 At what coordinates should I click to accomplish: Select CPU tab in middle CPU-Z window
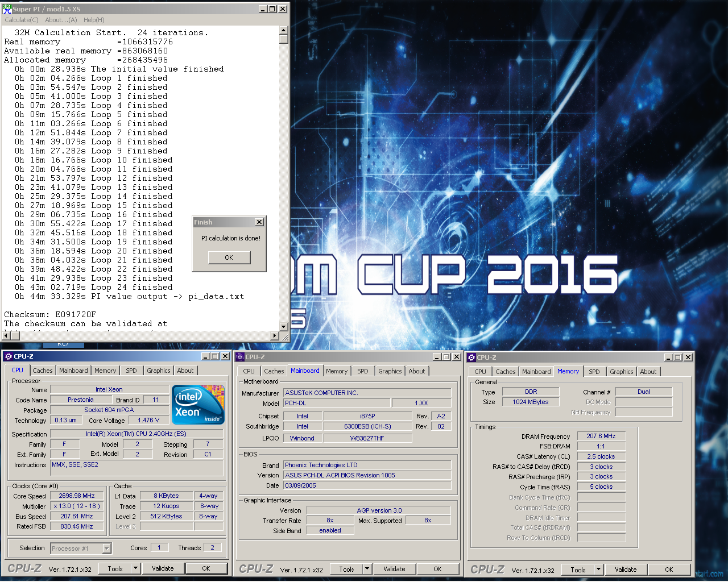(249, 371)
